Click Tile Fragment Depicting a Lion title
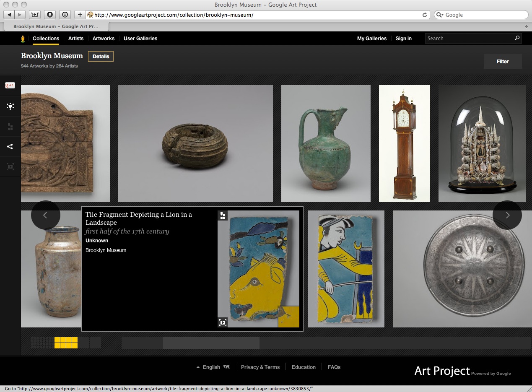Image resolution: width=532 pixels, height=392 pixels. pyautogui.click(x=139, y=218)
